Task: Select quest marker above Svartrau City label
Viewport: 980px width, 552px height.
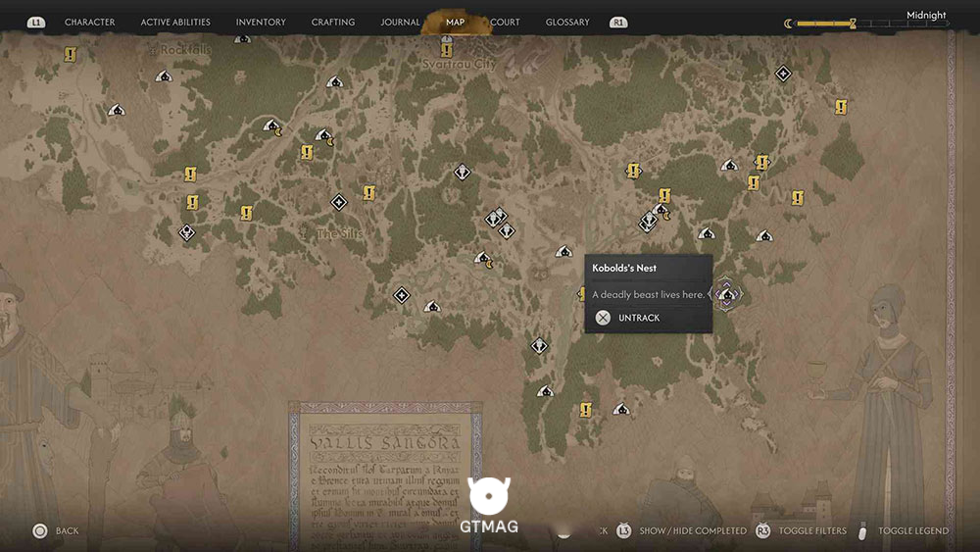Action: (446, 49)
